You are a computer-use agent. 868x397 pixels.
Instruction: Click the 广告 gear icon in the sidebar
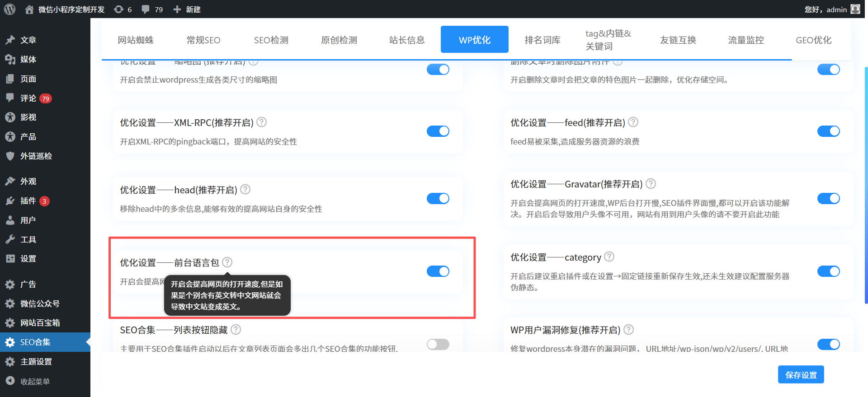tap(10, 285)
